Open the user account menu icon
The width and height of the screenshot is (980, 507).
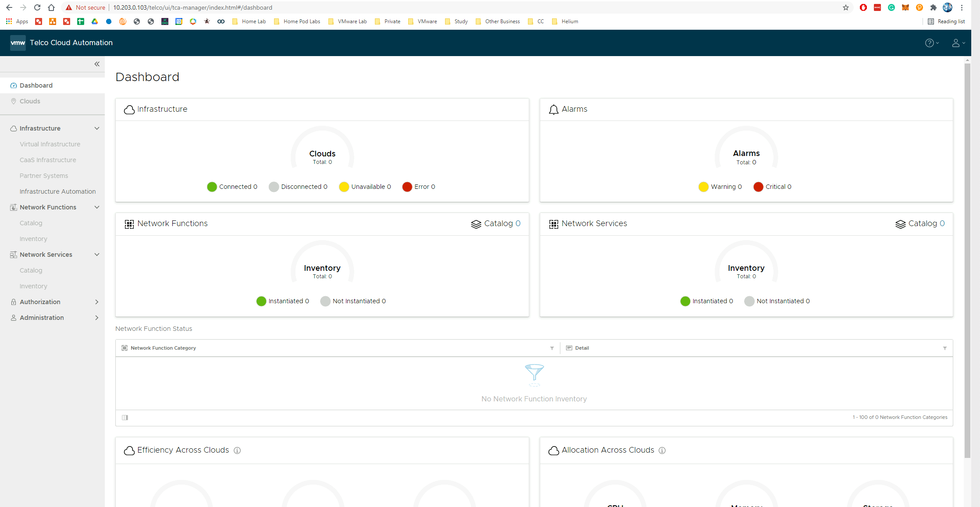[955, 43]
